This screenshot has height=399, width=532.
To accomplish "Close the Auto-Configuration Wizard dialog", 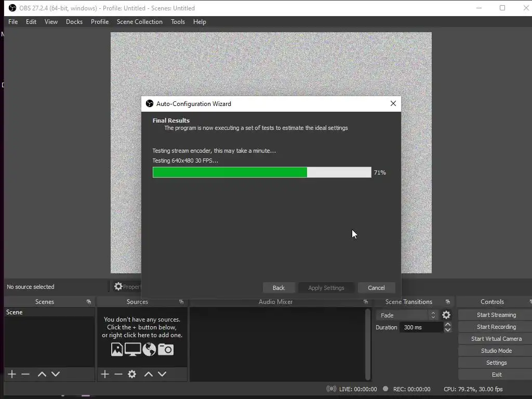I will [x=393, y=103].
